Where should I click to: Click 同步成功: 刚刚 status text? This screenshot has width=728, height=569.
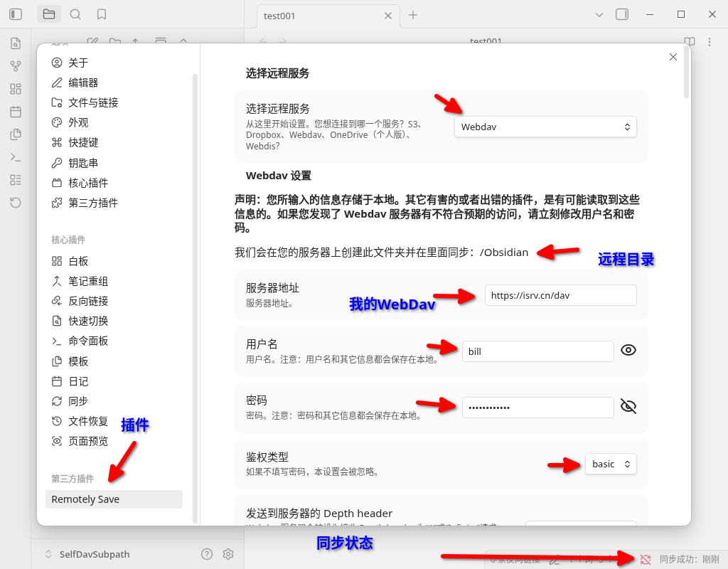(689, 560)
